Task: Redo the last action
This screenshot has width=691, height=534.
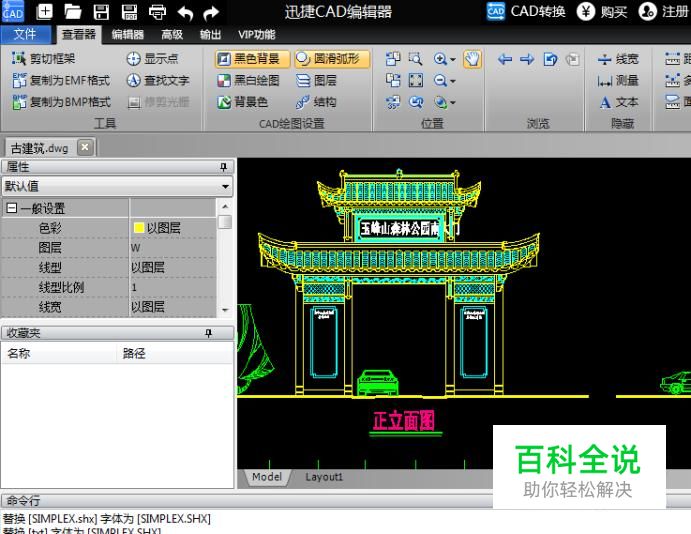Action: click(211, 13)
